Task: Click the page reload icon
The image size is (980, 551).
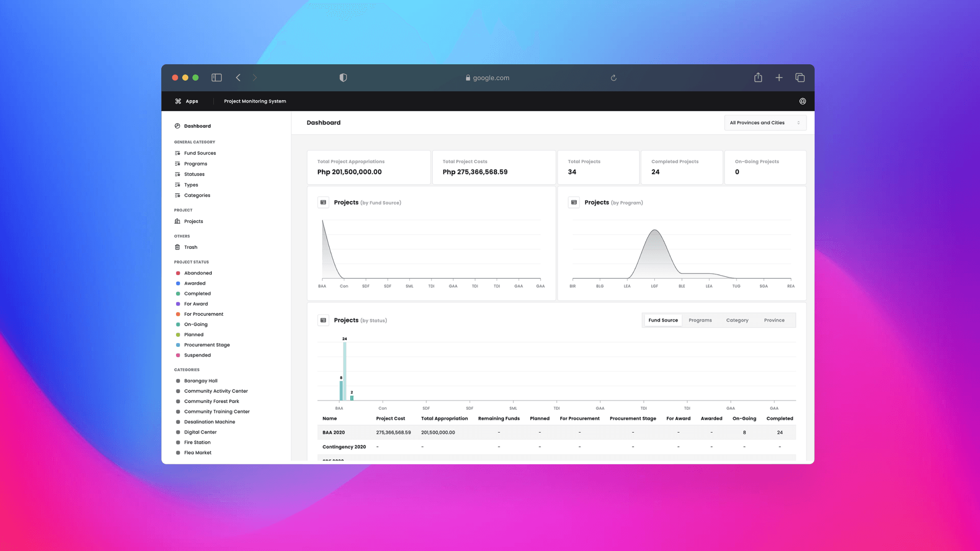Action: [x=614, y=78]
